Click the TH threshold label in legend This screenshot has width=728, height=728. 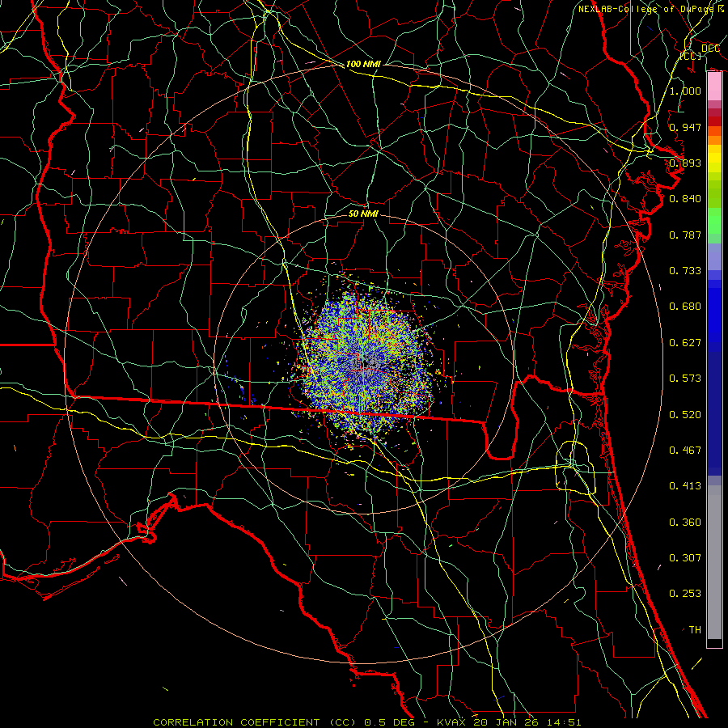pyautogui.click(x=695, y=630)
